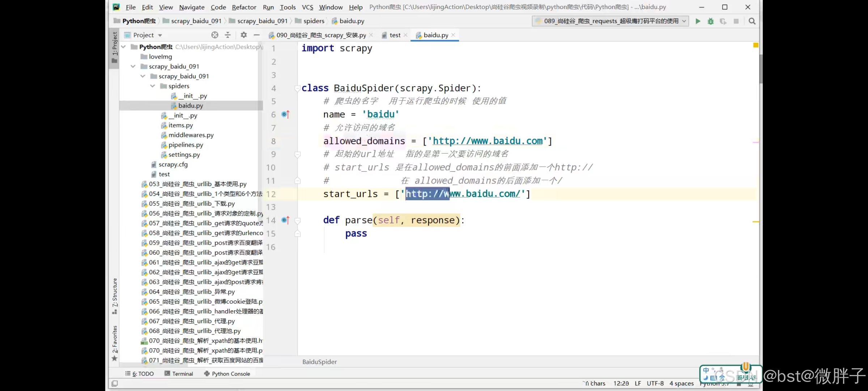Run with coverage icon in toolbar

[x=723, y=21]
